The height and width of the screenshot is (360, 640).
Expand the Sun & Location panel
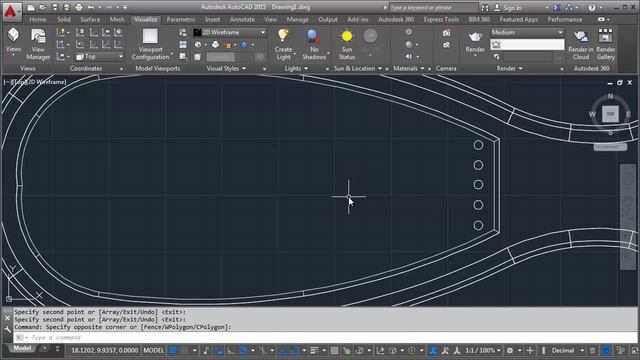pyautogui.click(x=358, y=69)
